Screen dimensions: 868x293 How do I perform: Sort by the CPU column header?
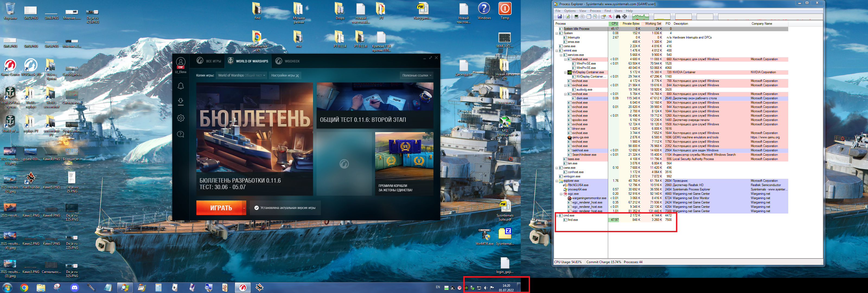point(614,24)
